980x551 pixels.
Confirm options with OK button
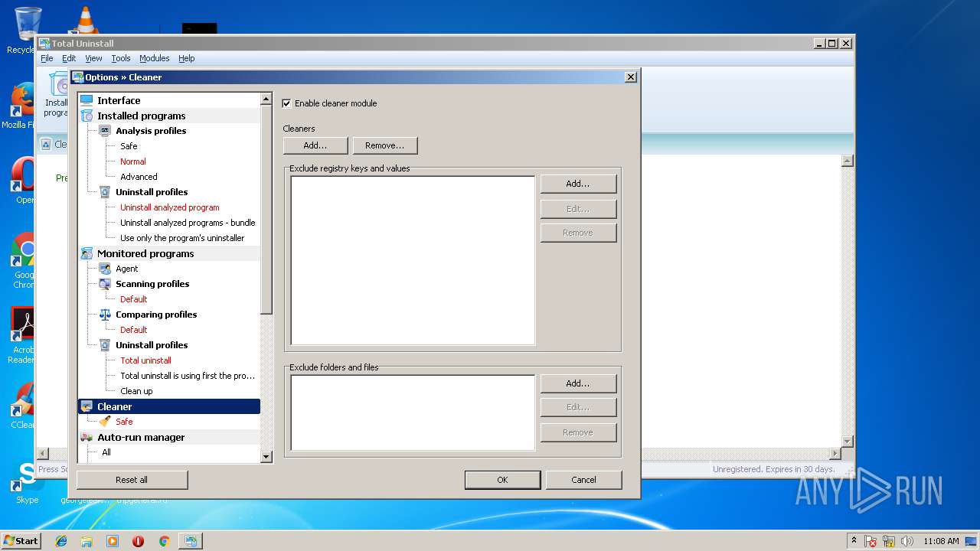[x=502, y=480]
